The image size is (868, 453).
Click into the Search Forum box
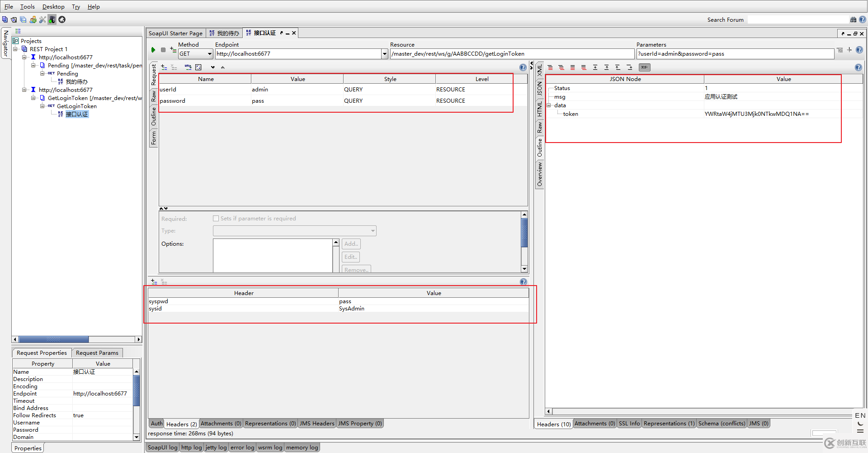coord(798,19)
